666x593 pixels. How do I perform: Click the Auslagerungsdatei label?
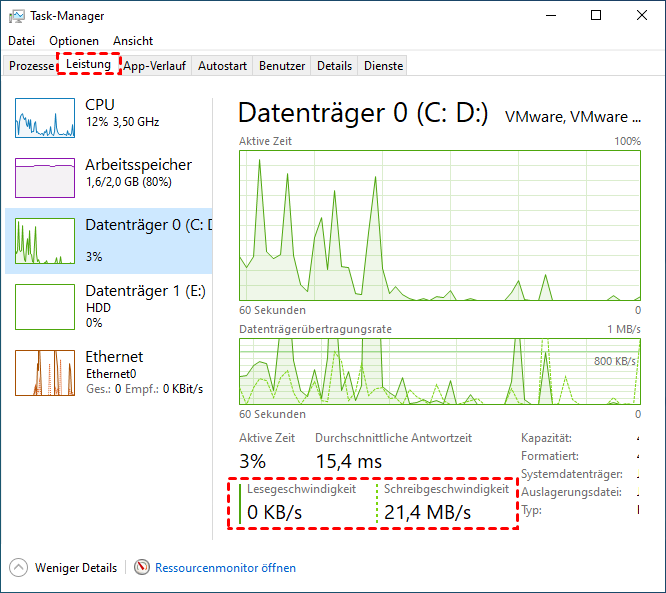(x=571, y=492)
